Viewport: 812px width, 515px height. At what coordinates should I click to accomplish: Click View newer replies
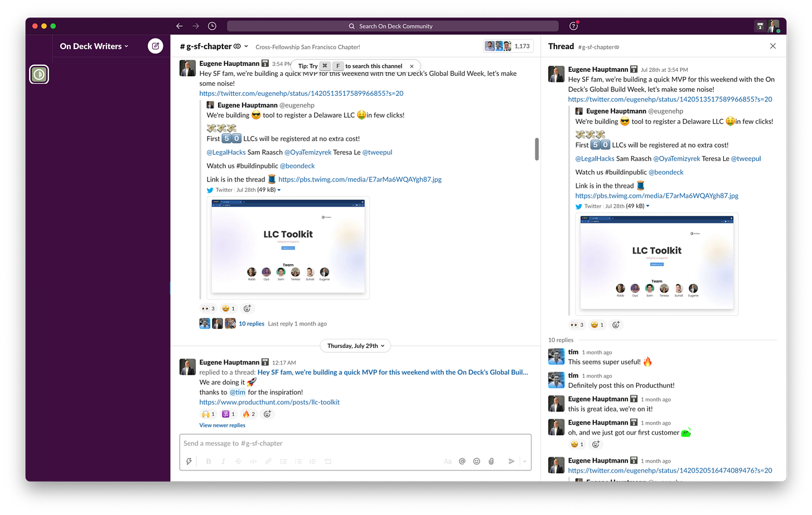tap(222, 425)
